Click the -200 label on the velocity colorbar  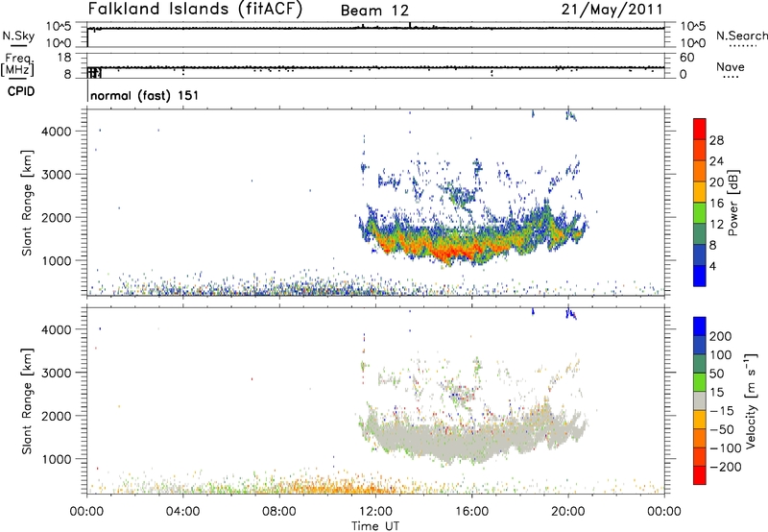(726, 467)
